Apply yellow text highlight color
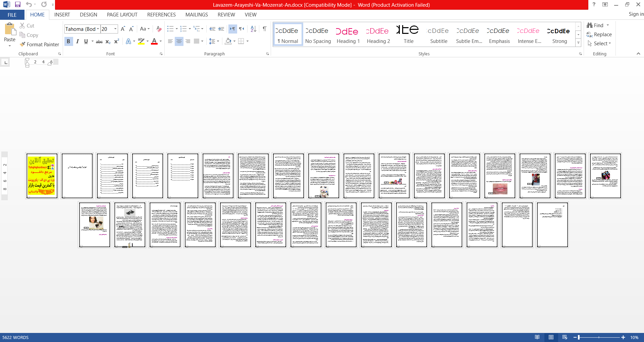The height and width of the screenshot is (342, 644). click(141, 42)
